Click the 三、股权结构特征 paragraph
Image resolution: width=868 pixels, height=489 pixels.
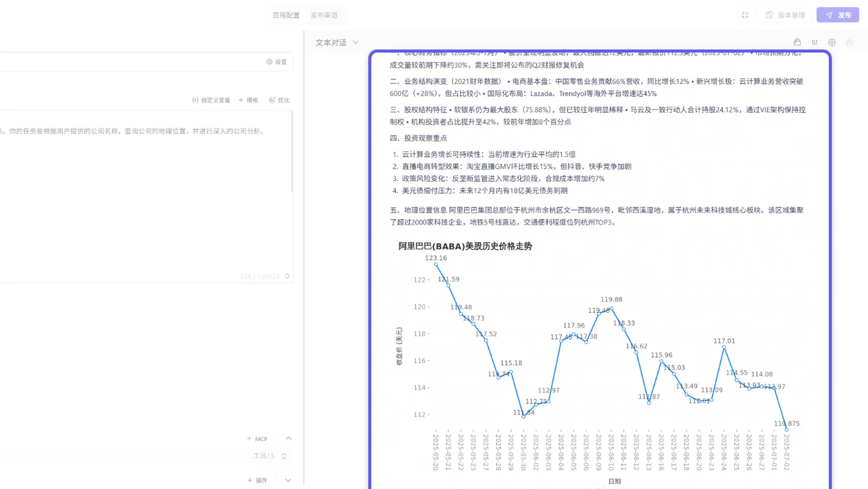[x=598, y=116]
